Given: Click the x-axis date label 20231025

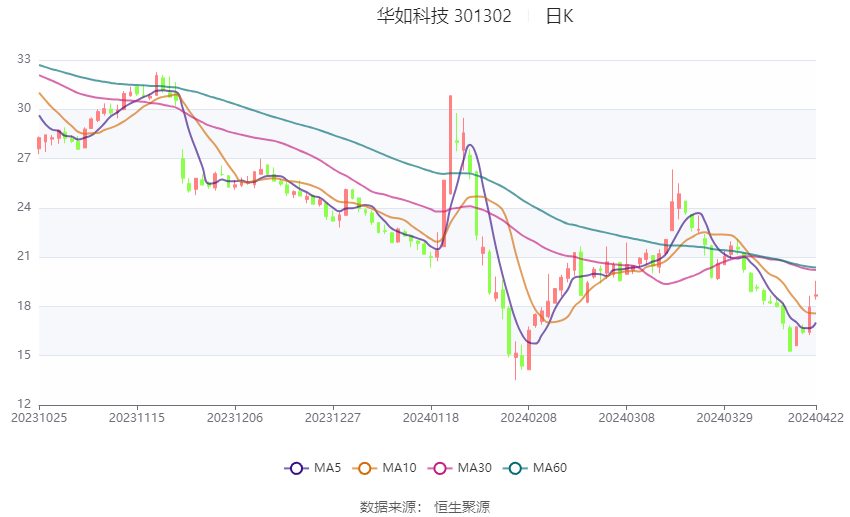Looking at the screenshot, I should [39, 418].
